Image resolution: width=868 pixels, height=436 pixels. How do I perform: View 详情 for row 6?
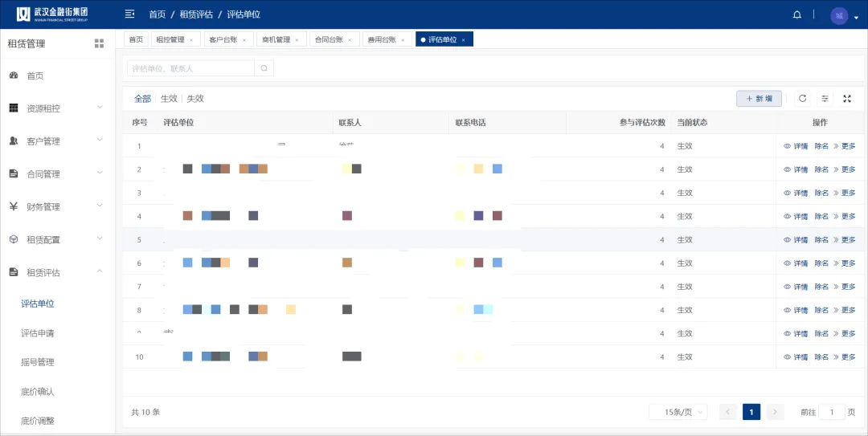pyautogui.click(x=796, y=263)
